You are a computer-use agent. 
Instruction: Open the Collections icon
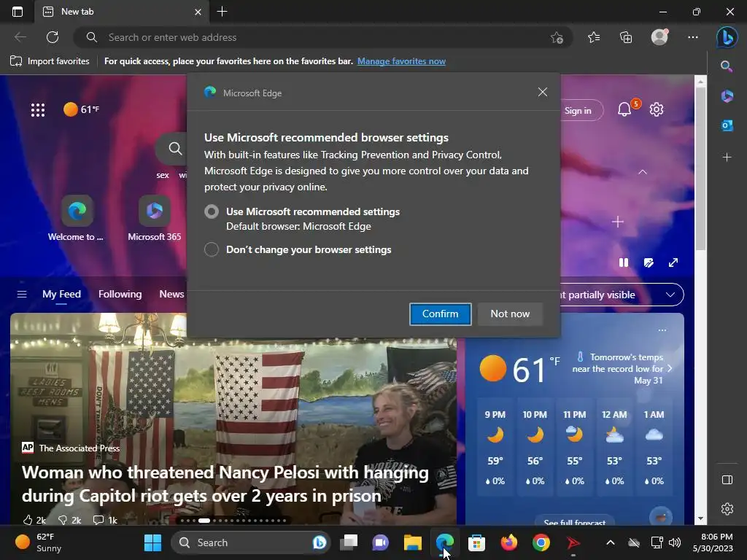[x=626, y=37]
